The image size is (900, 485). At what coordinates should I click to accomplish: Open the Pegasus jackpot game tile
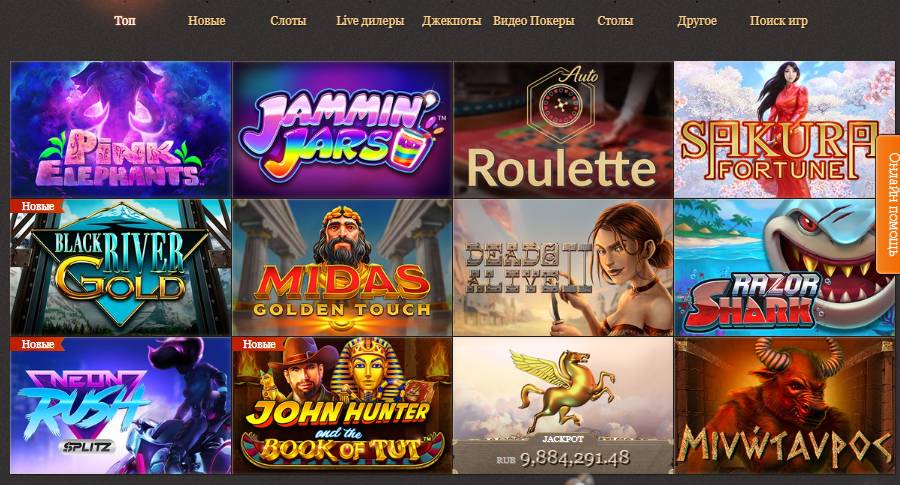pos(563,405)
